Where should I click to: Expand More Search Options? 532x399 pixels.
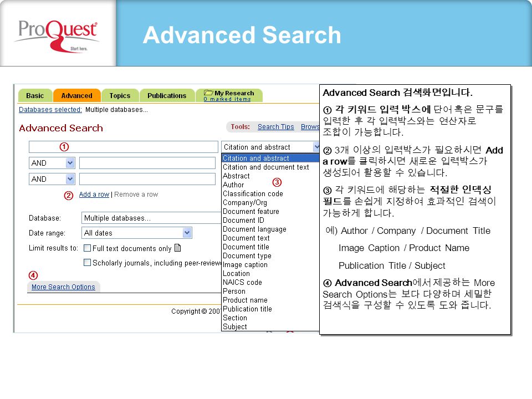[63, 287]
